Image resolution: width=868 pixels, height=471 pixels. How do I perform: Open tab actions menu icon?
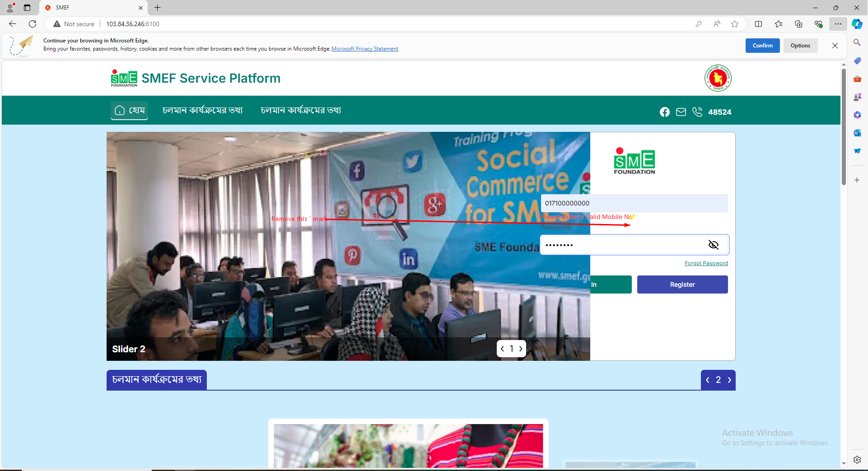(27, 8)
